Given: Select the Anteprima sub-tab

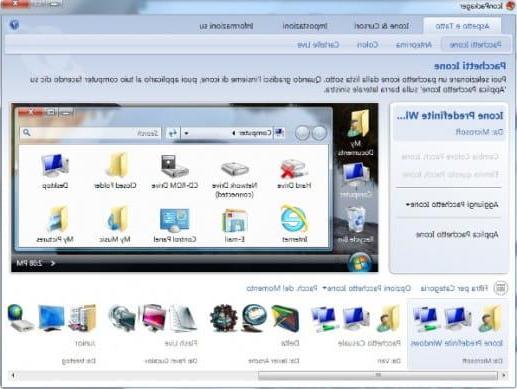Looking at the screenshot, I should click(x=414, y=44).
